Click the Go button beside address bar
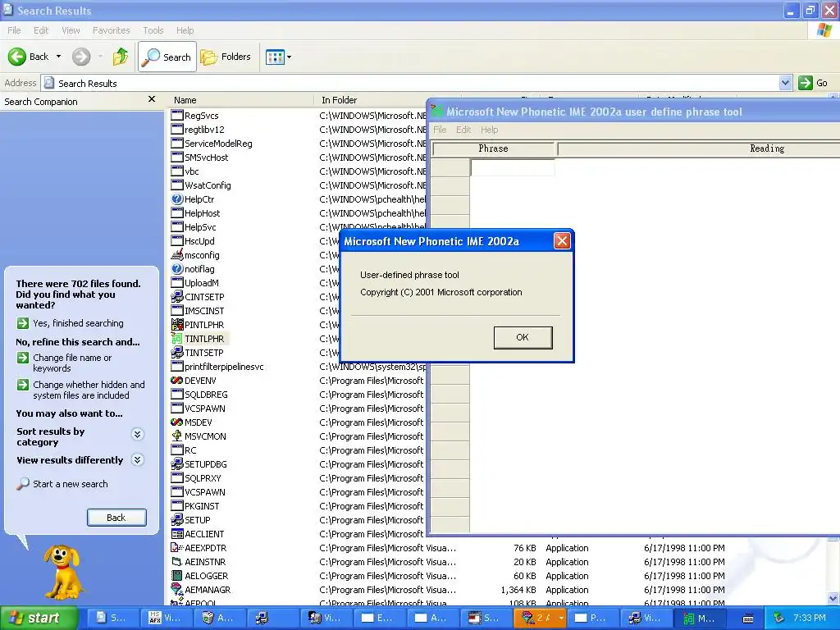The image size is (840, 630). click(813, 83)
